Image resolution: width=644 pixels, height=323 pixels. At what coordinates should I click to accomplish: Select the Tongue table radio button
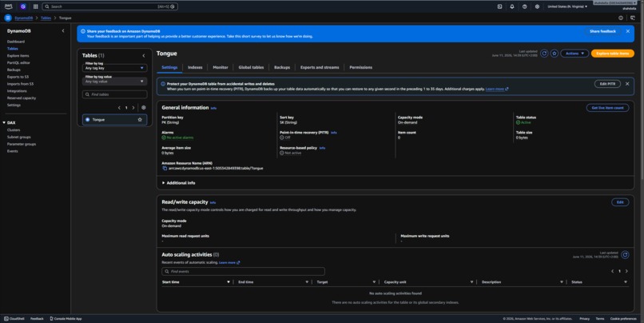[x=87, y=120]
